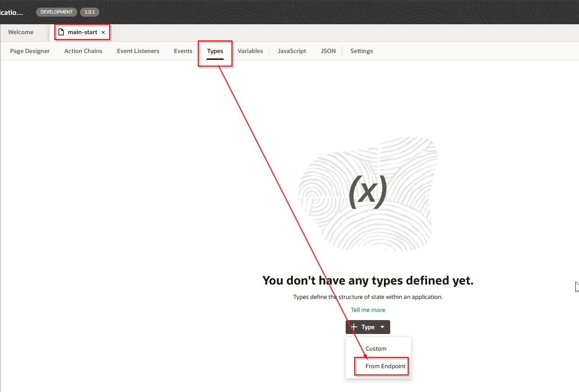579x392 pixels.
Task: Expand the Type button dropdown arrow
Action: tap(382, 327)
